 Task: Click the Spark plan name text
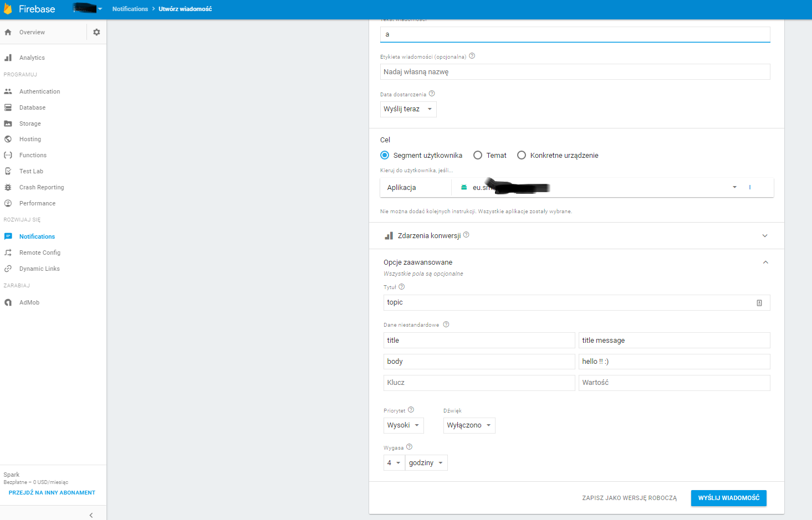(x=12, y=475)
